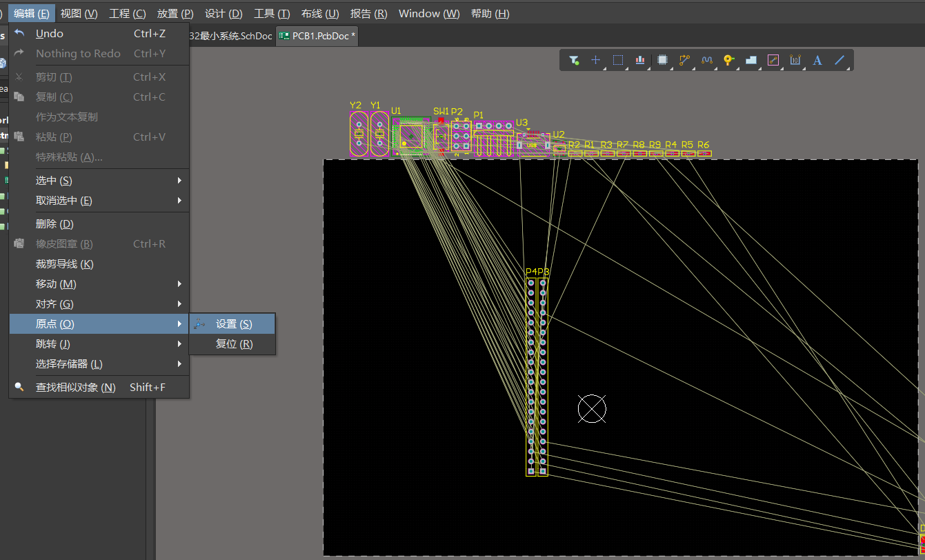The height and width of the screenshot is (560, 925).
Task: Click the selection filter icon
Action: tap(574, 61)
